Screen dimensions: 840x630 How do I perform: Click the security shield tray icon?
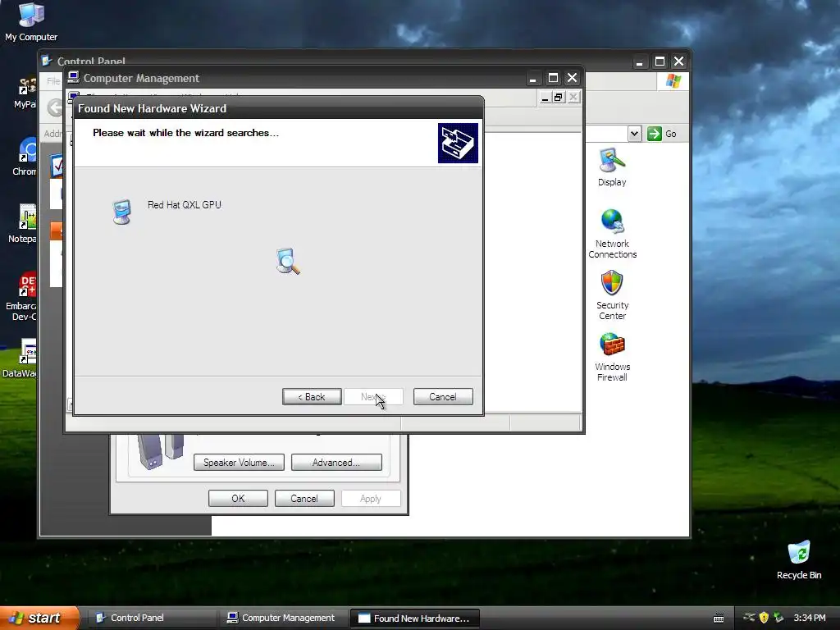pos(764,618)
